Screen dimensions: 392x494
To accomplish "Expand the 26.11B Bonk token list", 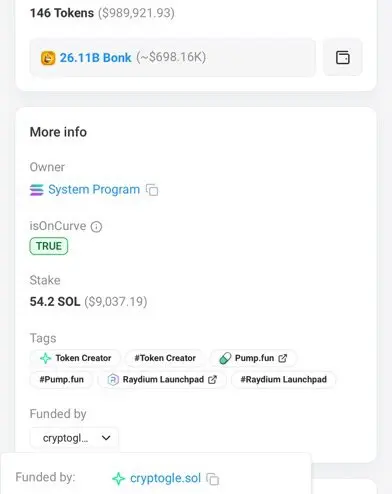I will tap(173, 57).
